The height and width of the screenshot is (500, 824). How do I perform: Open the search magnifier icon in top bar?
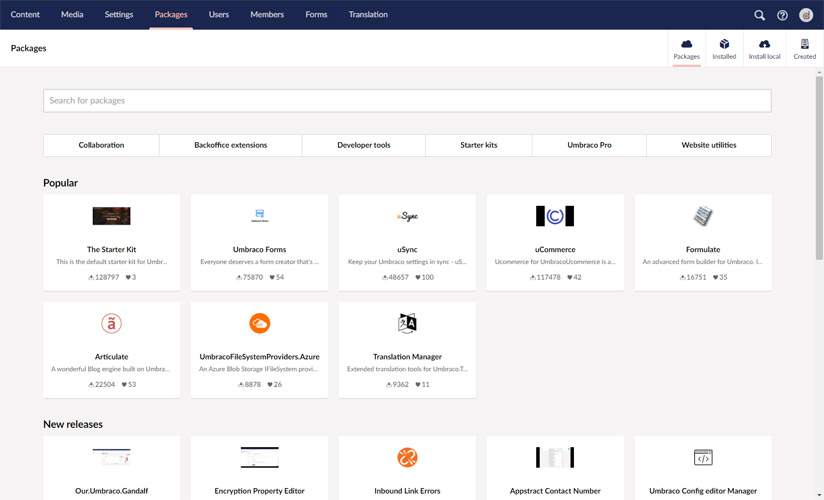click(759, 15)
